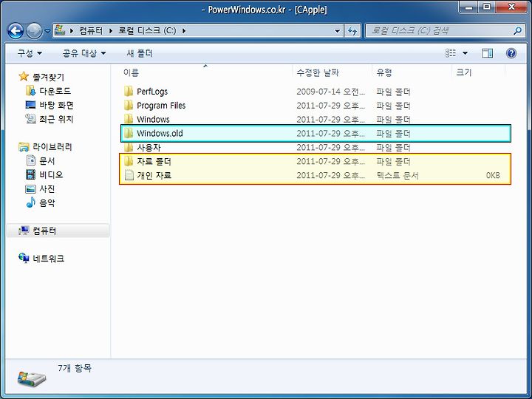This screenshot has height=399, width=532.
Task: Select 컴퓨터 in the address bar path
Action: tap(91, 30)
